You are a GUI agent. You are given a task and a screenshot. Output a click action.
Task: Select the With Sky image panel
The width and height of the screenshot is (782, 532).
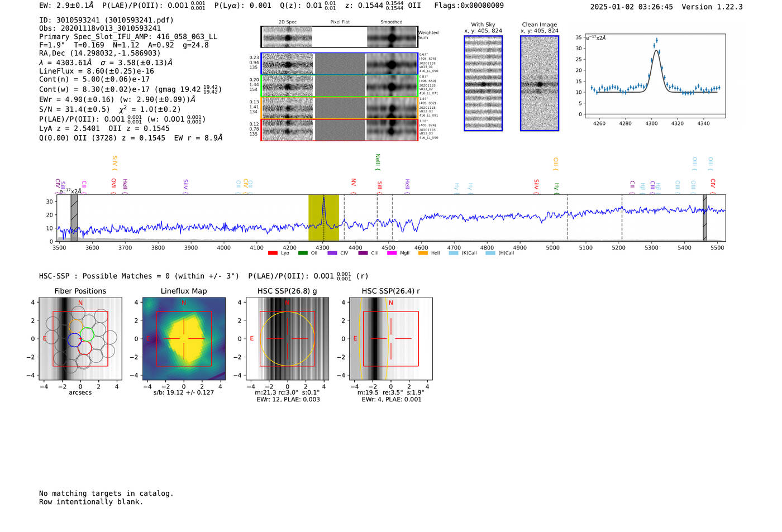[x=483, y=83]
